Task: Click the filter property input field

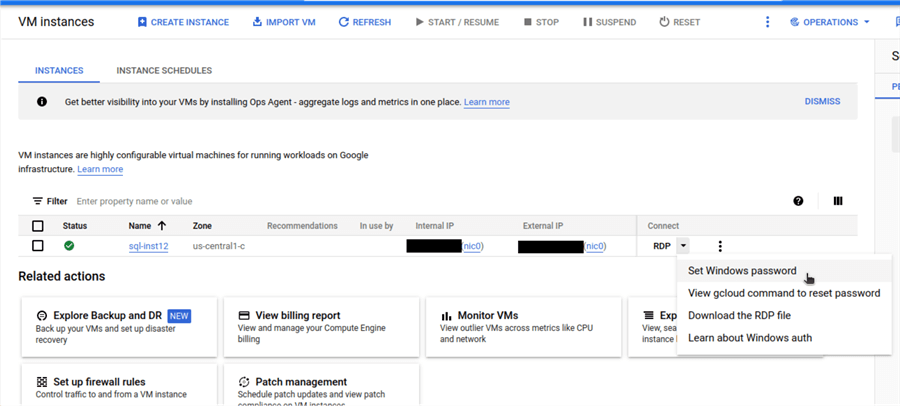Action: point(200,201)
